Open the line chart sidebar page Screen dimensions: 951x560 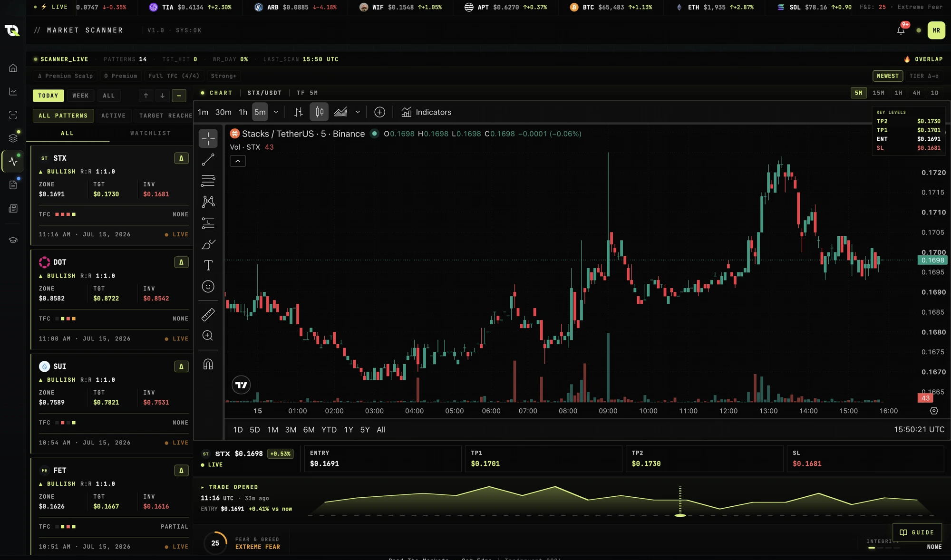point(13,91)
